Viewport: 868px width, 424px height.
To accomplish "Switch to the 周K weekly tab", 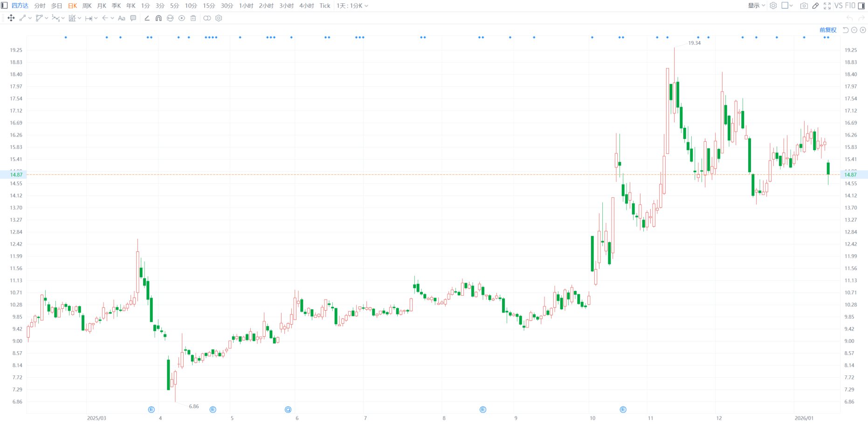I will coord(87,6).
